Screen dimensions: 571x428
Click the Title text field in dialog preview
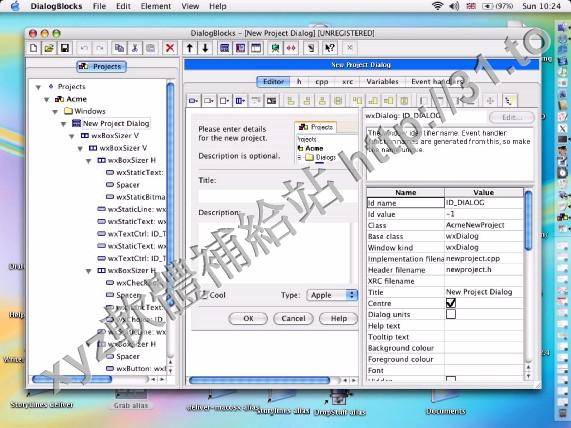pyautogui.click(x=277, y=196)
